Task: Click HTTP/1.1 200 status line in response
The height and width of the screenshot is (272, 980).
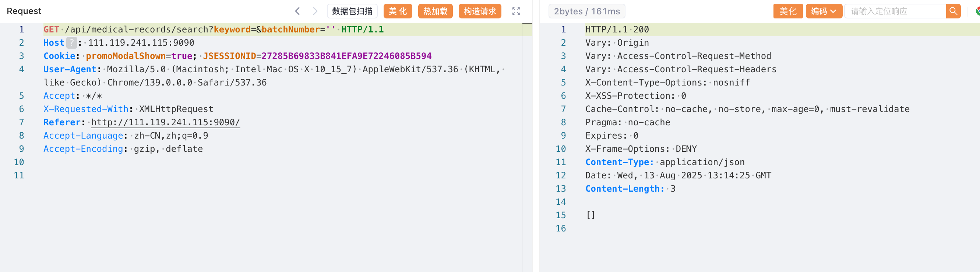Action: (617, 29)
